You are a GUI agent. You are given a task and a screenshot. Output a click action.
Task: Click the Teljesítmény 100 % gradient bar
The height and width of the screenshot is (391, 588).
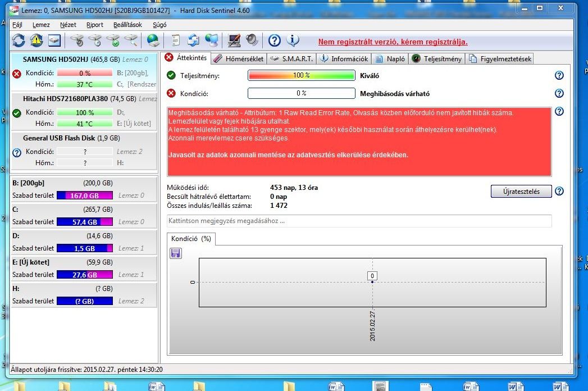pyautogui.click(x=302, y=75)
